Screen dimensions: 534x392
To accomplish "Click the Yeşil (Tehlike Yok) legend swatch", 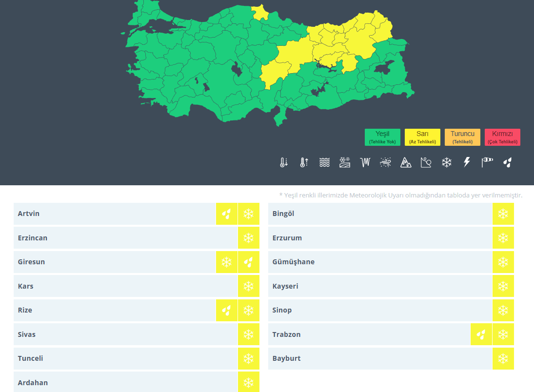I will tap(382, 137).
